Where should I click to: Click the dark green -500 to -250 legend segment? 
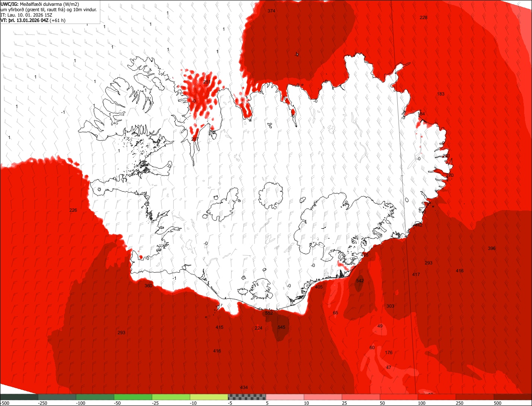tap(19, 397)
